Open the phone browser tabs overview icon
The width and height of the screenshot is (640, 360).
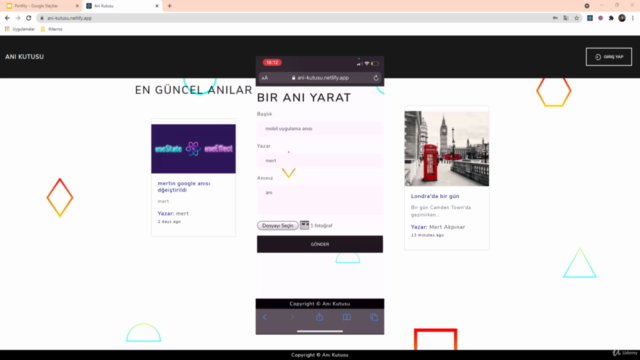tap(374, 317)
